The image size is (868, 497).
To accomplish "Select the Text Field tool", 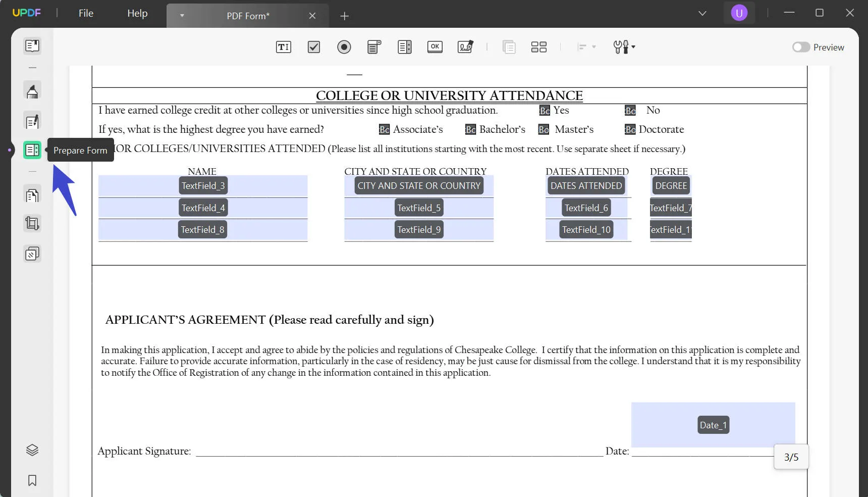I will tap(283, 47).
